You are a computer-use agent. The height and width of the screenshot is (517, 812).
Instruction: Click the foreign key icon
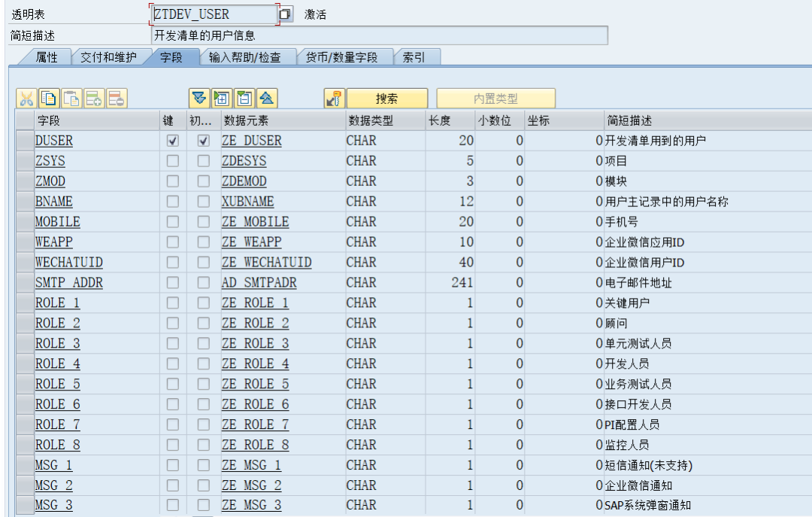coord(335,98)
